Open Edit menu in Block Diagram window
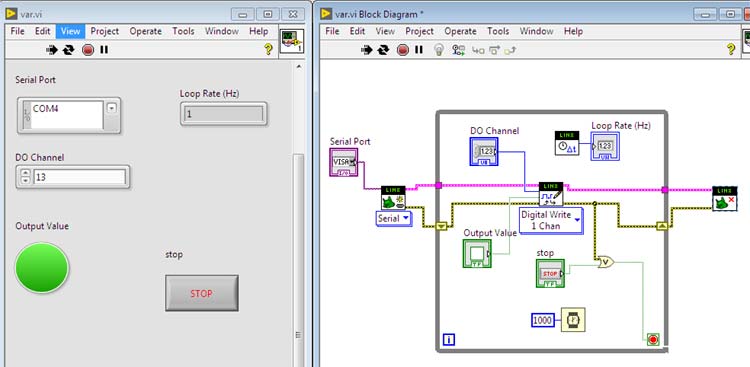The height and width of the screenshot is (367, 750). point(357,31)
